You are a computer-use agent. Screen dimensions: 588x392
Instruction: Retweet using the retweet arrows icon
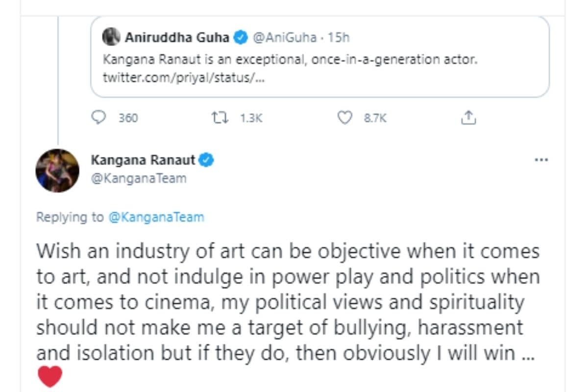click(x=218, y=118)
